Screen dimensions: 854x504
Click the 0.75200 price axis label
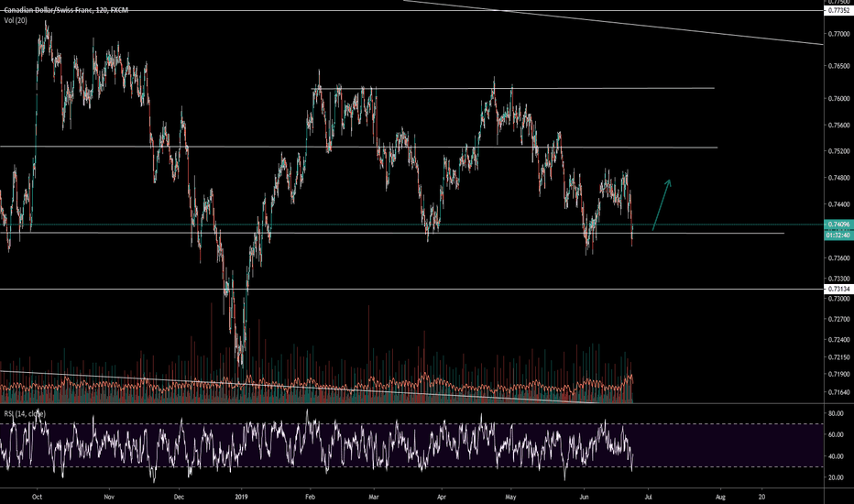click(838, 151)
